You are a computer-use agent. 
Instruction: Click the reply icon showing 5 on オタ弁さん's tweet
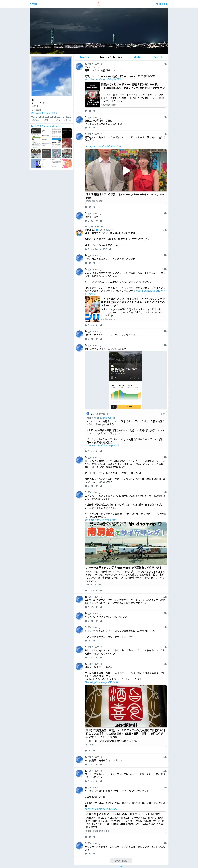click(86, 249)
